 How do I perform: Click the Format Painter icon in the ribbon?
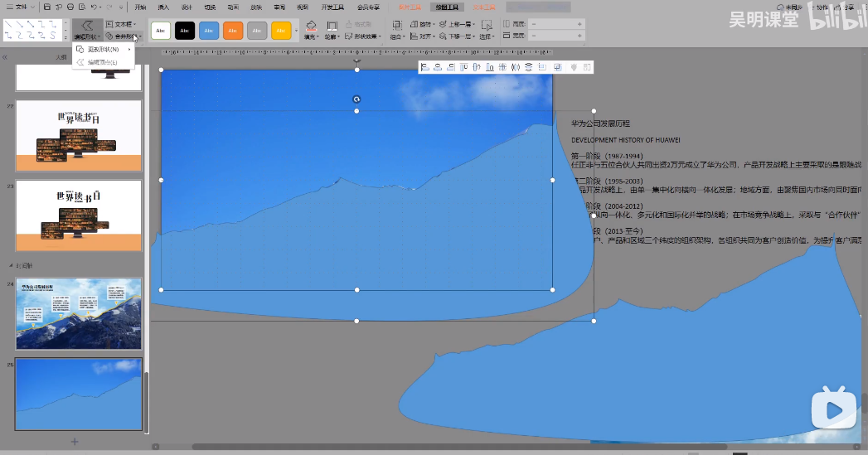[349, 24]
